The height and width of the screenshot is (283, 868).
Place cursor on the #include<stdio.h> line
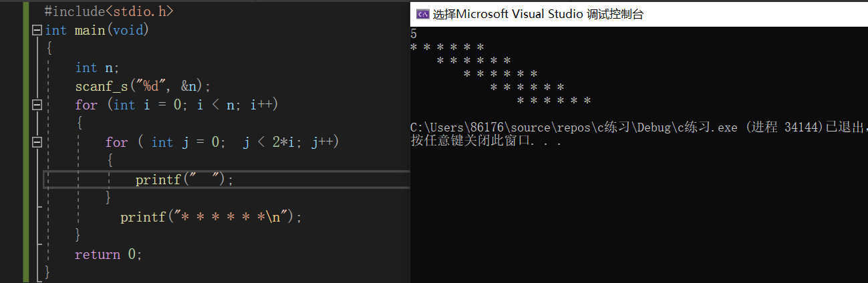tap(109, 11)
